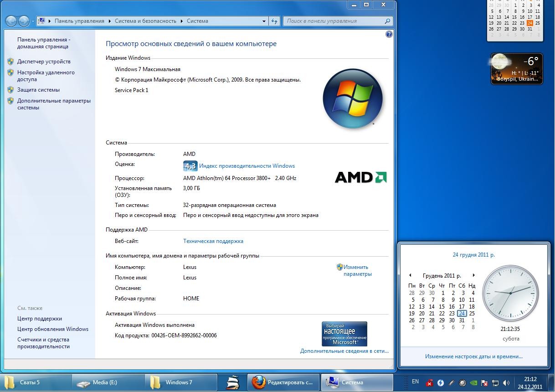The width and height of the screenshot is (555, 392).
Task: Open the Техническая поддержка link
Action: coord(213,241)
